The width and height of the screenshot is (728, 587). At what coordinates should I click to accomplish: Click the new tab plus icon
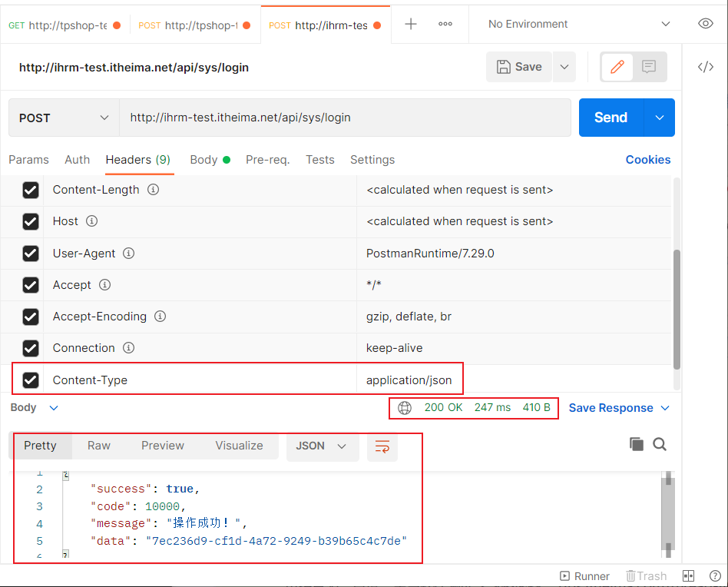tap(411, 24)
